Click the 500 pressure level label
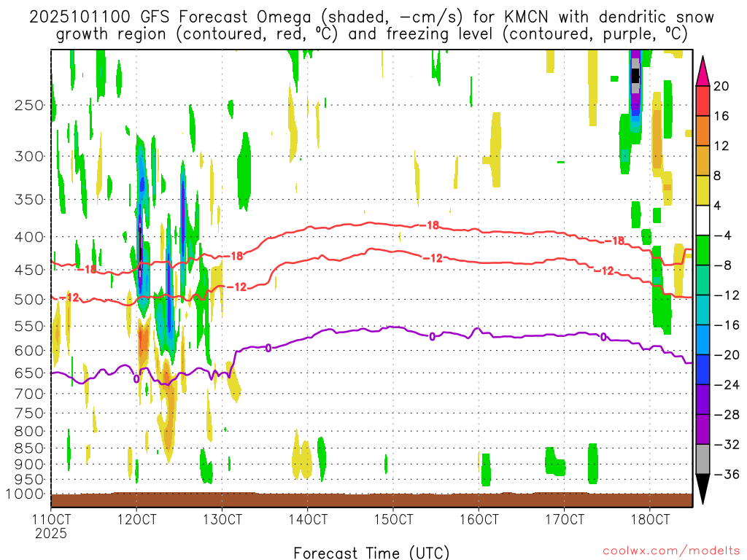The height and width of the screenshot is (560, 747). point(29,300)
